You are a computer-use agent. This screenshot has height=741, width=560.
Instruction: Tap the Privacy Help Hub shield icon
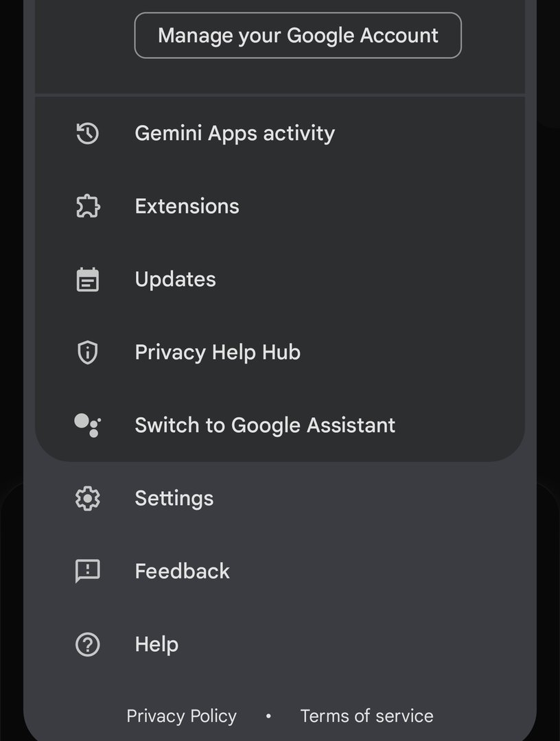pos(87,353)
